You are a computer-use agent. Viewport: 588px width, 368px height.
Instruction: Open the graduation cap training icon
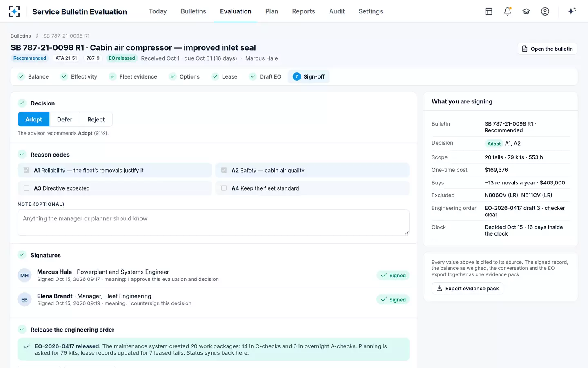[x=526, y=11]
